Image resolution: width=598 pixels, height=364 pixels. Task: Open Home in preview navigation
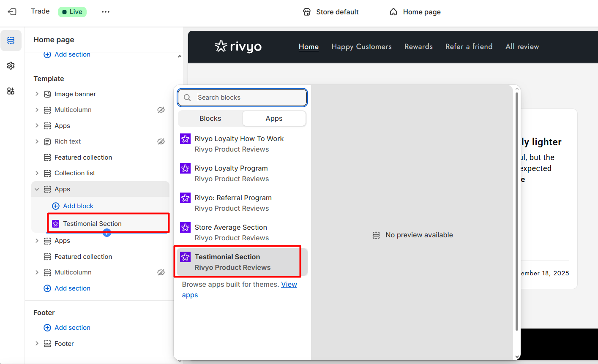(309, 47)
